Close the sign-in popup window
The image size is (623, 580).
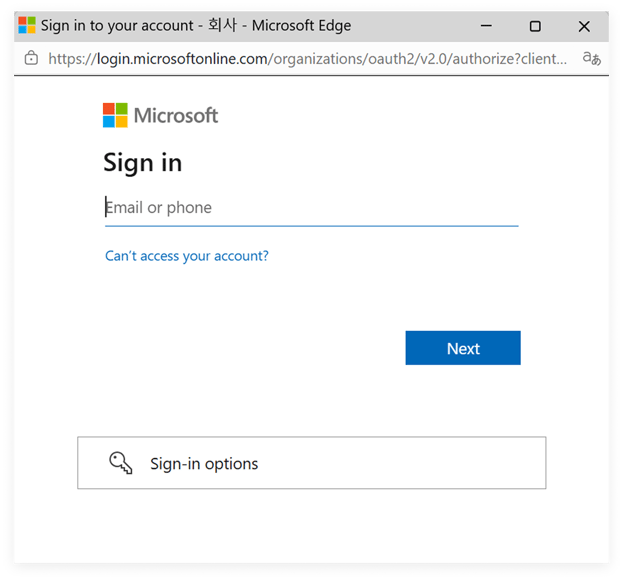click(x=584, y=26)
